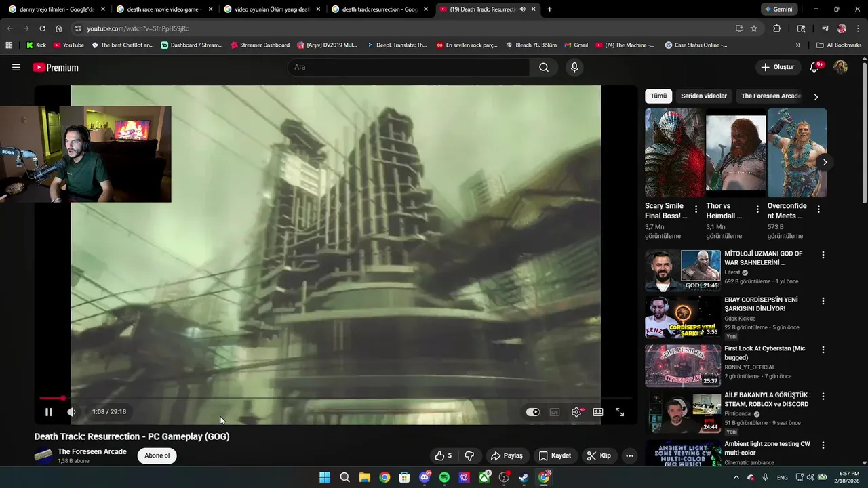Save the video with Kaydet button
868x488 pixels.
(555, 455)
